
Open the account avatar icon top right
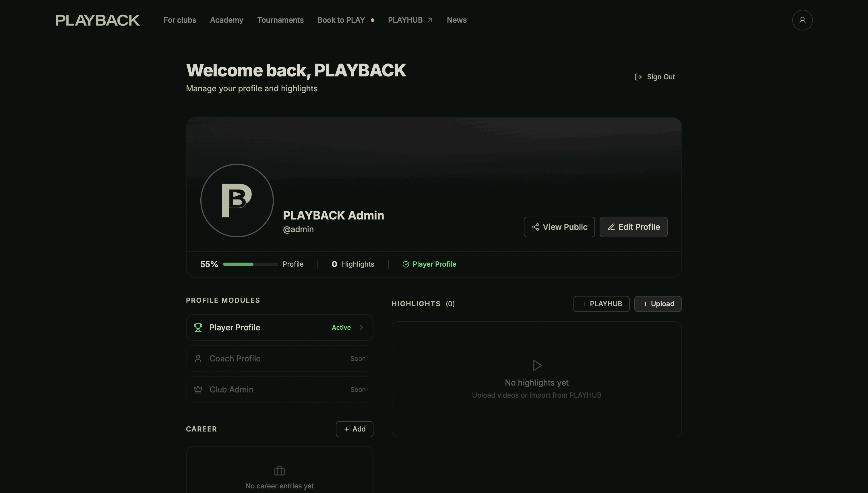pos(802,20)
